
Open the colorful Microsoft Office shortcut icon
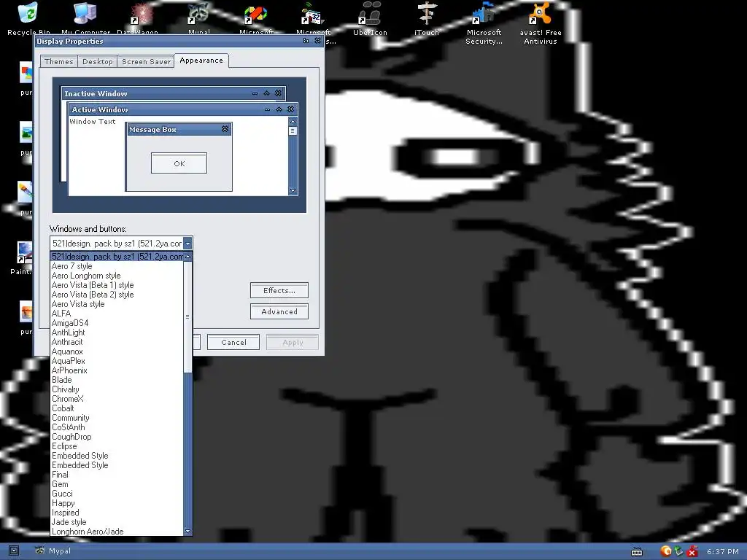coord(256,18)
